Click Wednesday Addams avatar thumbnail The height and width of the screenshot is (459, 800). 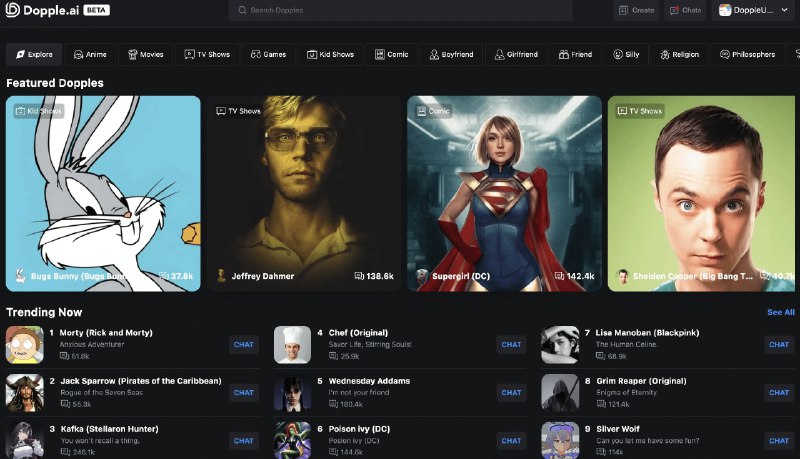click(292, 393)
